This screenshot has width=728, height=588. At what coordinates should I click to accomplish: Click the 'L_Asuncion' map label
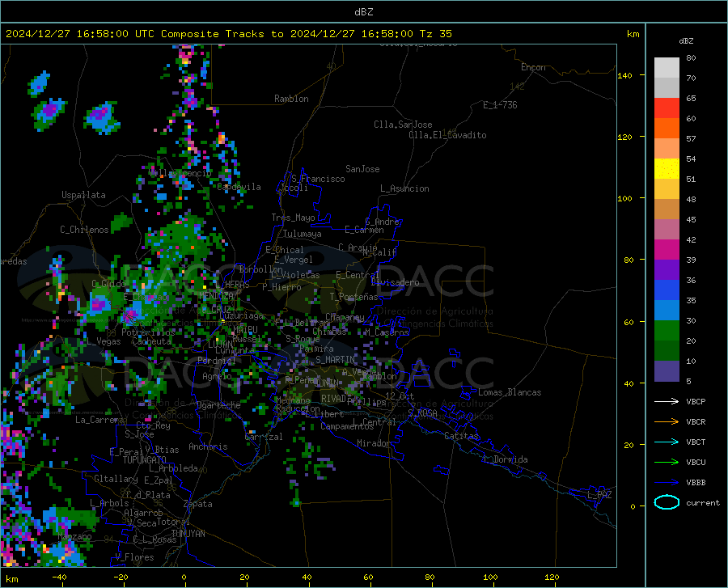tap(404, 188)
